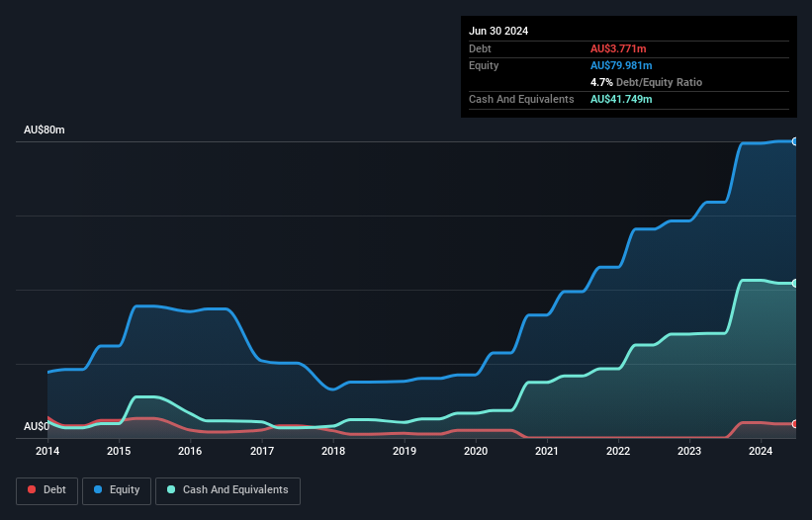Viewport: 812px width, 520px height.
Task: Click the teal Cash legend dot
Action: point(171,489)
